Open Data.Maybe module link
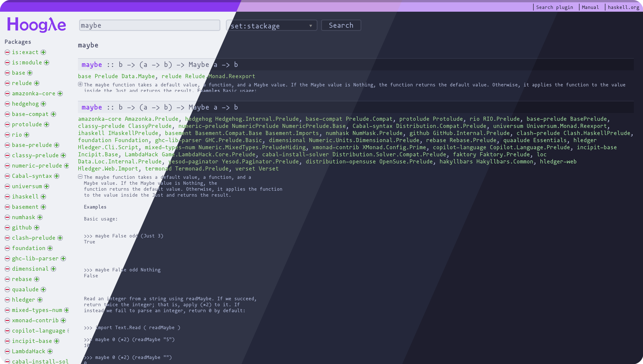The width and height of the screenshot is (643, 364). click(138, 76)
